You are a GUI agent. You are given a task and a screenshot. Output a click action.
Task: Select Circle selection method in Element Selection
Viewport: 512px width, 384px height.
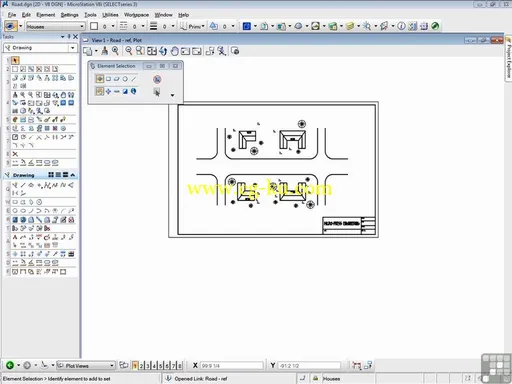click(125, 79)
